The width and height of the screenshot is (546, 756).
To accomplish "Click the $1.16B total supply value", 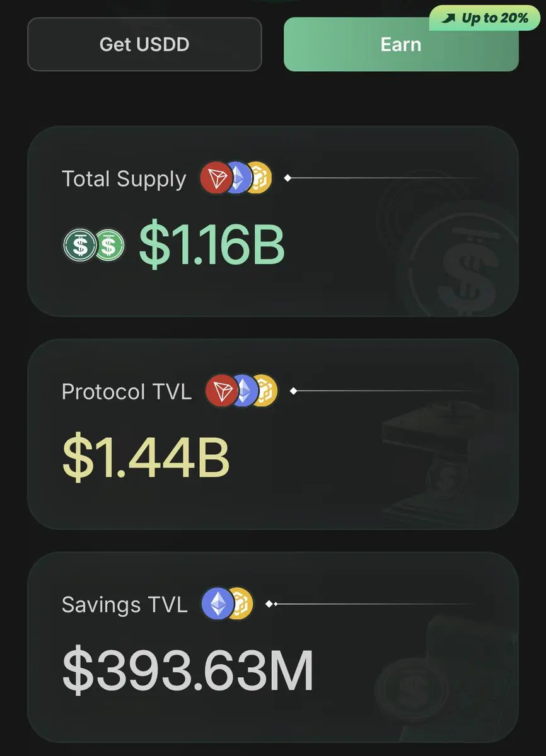I will pyautogui.click(x=212, y=245).
